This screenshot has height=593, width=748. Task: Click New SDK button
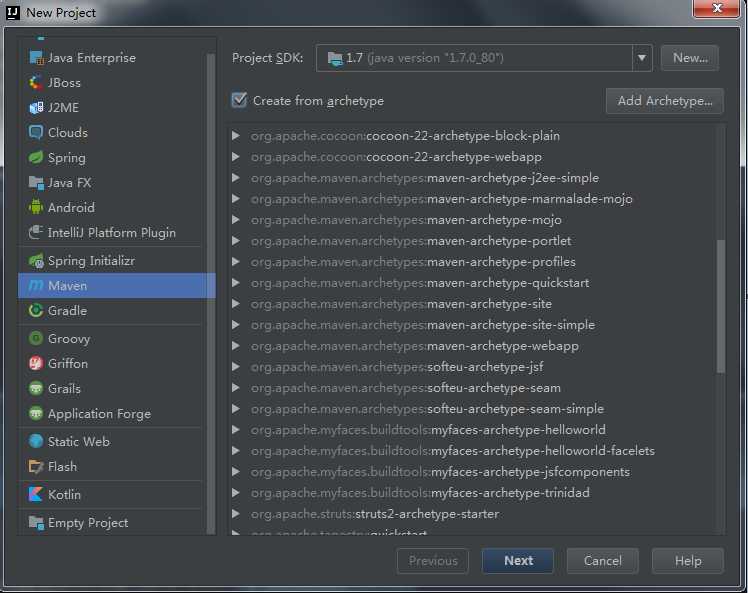pos(690,58)
